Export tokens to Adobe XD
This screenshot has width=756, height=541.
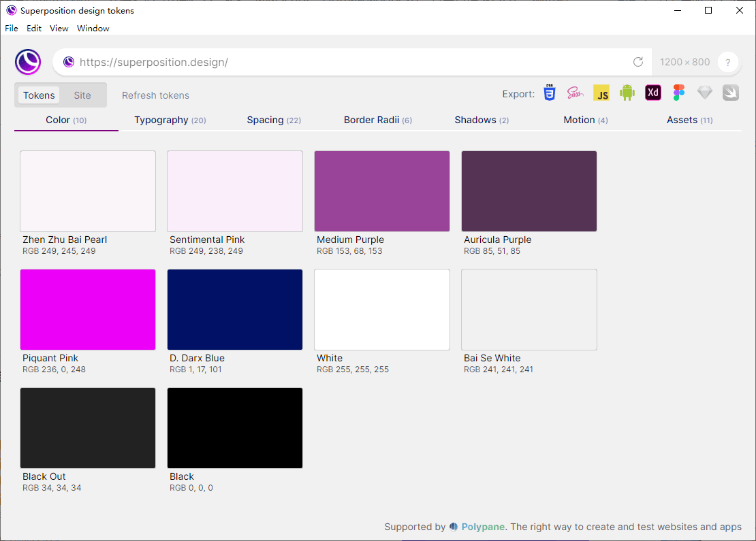[x=653, y=93]
